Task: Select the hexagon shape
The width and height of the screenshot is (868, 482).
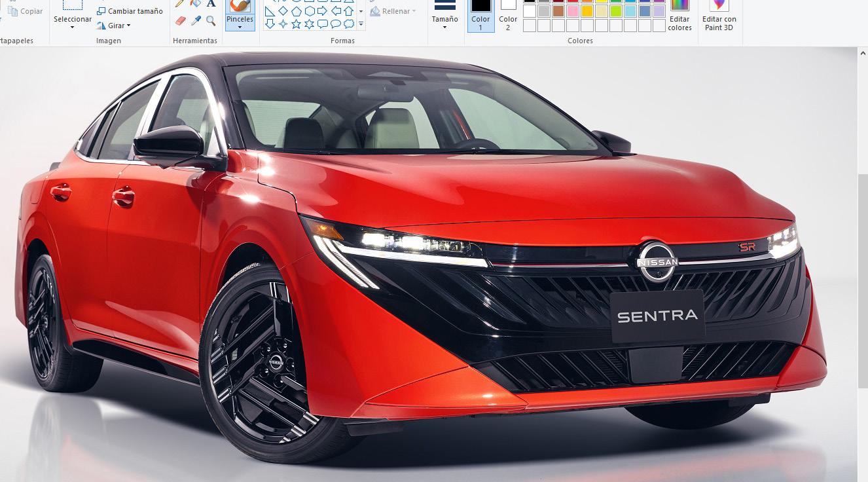Action: pyautogui.click(x=309, y=11)
